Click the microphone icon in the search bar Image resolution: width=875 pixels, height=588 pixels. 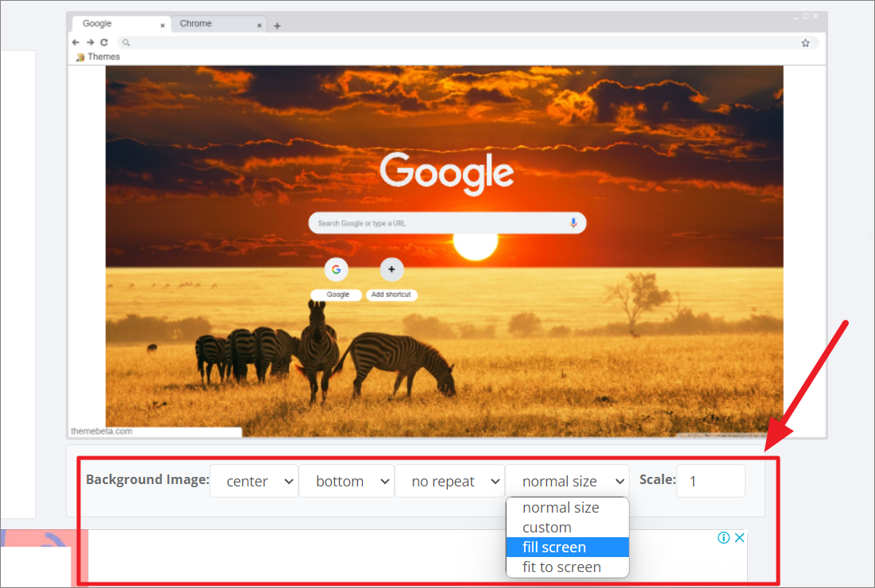pyautogui.click(x=573, y=222)
